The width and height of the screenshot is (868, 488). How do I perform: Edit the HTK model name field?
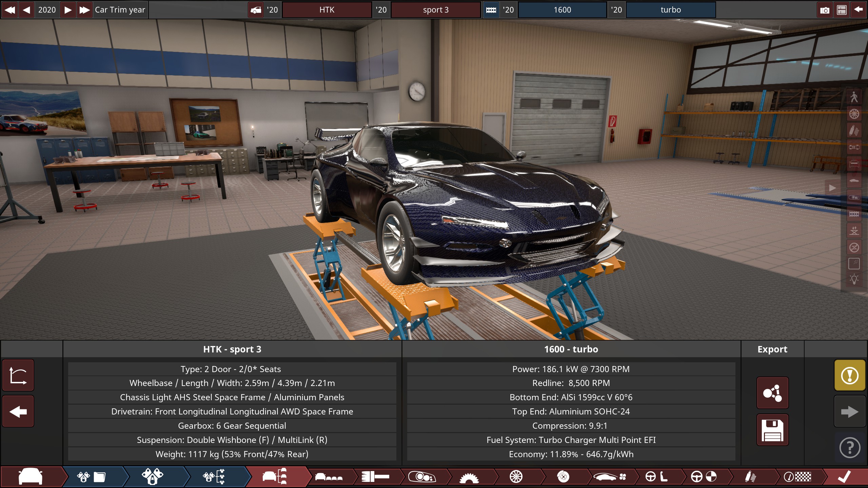click(x=327, y=10)
